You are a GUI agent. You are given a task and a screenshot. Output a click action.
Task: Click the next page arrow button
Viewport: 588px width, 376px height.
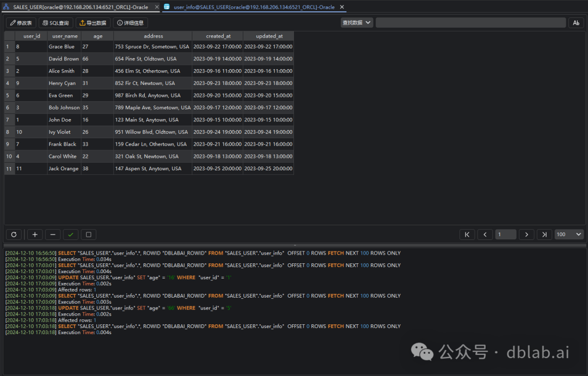[526, 234]
